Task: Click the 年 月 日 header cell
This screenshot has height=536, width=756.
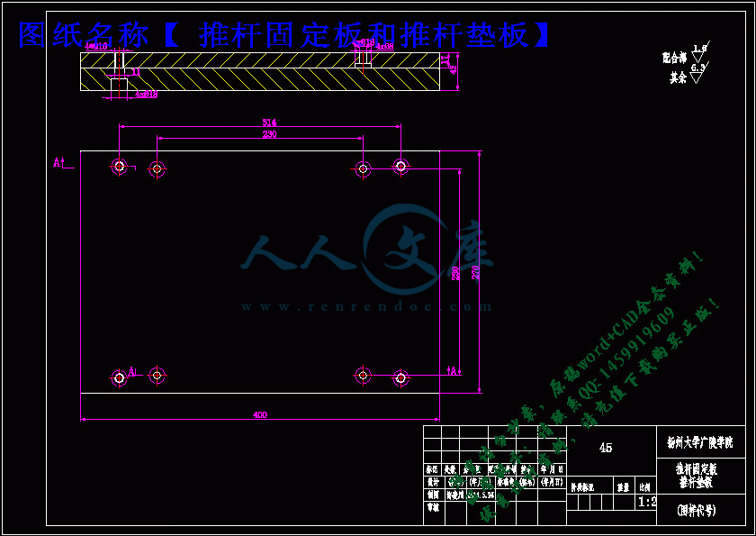Action: click(x=552, y=469)
